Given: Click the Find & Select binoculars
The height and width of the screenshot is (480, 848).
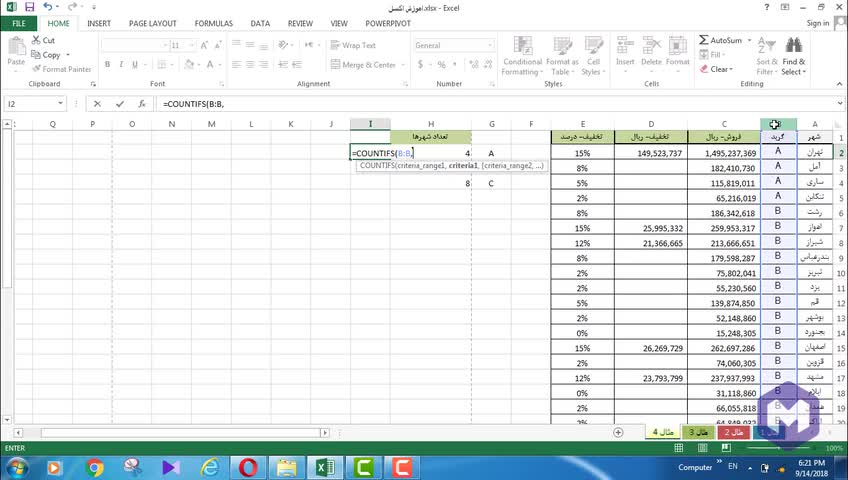Looking at the screenshot, I should (793, 45).
